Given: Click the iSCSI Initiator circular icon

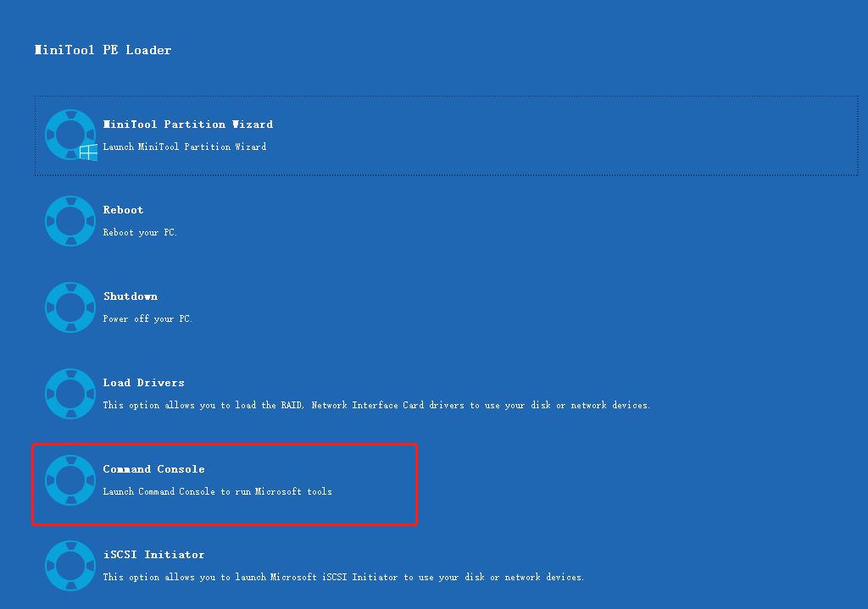Looking at the screenshot, I should coord(70,566).
